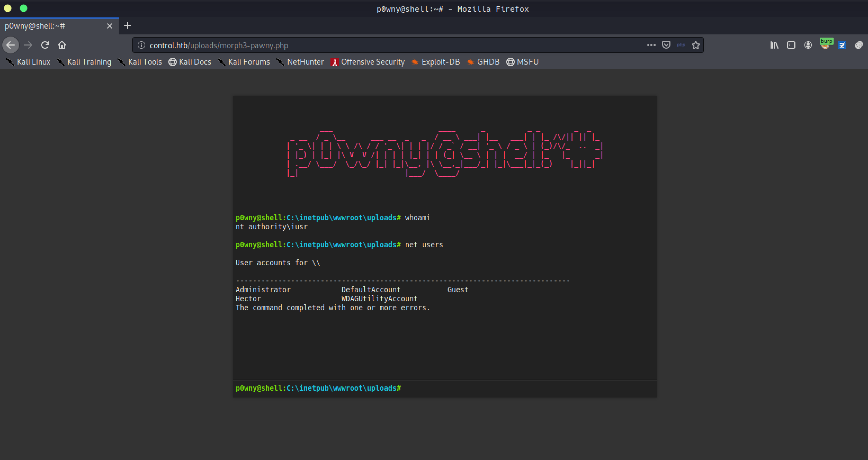The image size is (868, 460).
Task: Click the php extension icon in the address bar
Action: pos(681,45)
